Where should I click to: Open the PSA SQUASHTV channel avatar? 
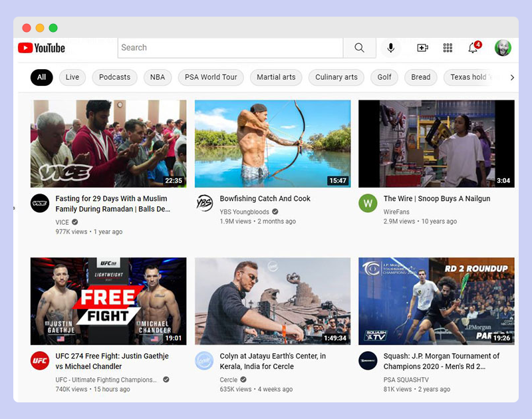point(368,360)
